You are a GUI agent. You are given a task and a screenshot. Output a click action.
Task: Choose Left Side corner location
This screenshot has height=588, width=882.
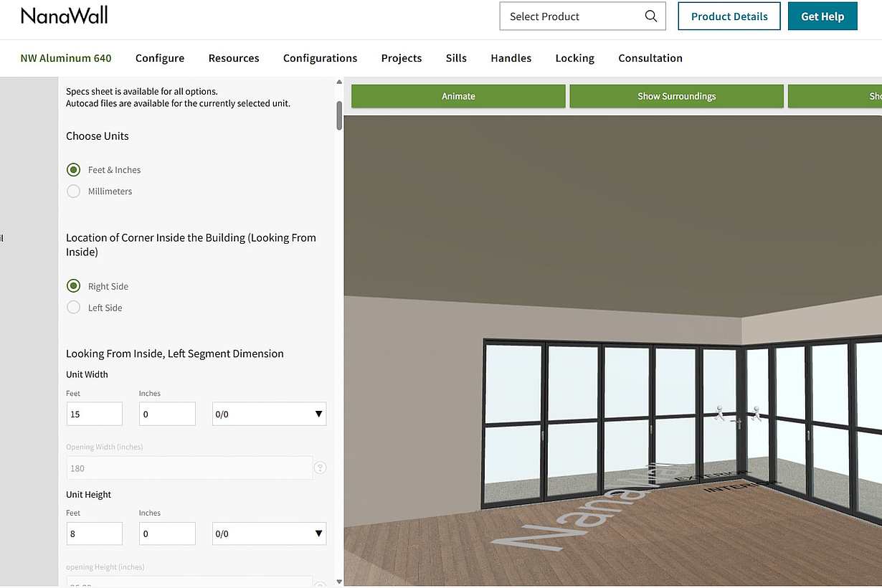tap(73, 308)
